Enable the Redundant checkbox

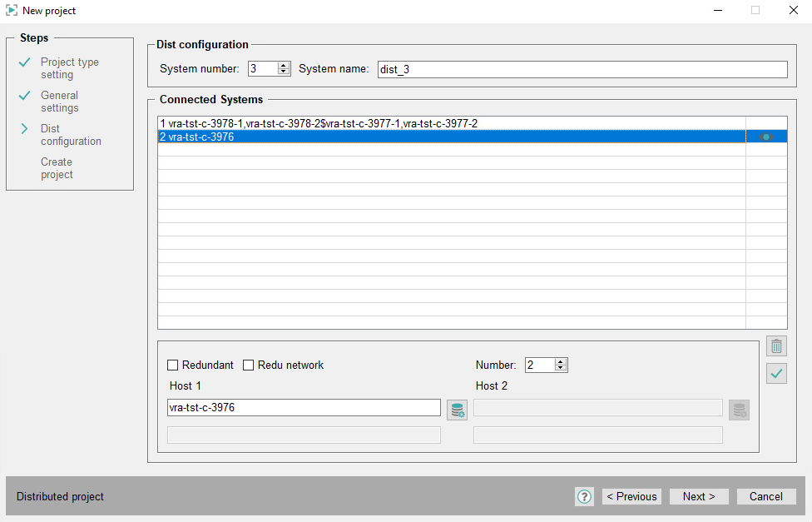tap(173, 365)
